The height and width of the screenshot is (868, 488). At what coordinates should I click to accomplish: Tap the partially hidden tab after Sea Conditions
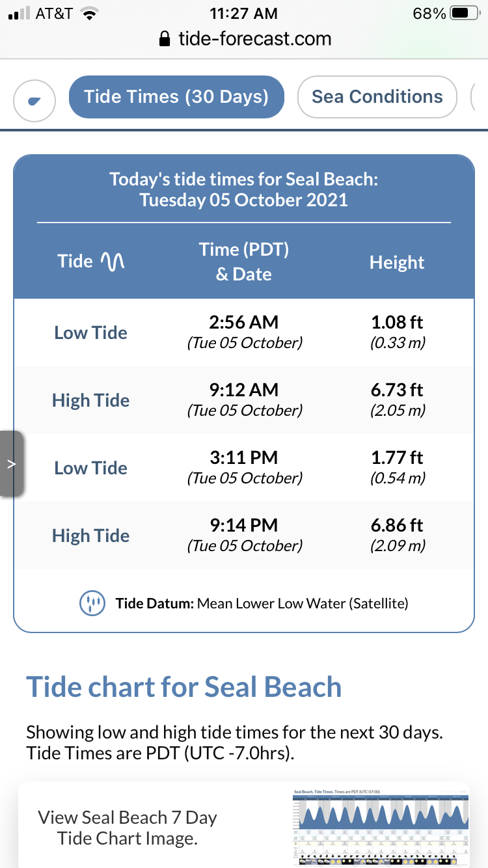[x=480, y=97]
